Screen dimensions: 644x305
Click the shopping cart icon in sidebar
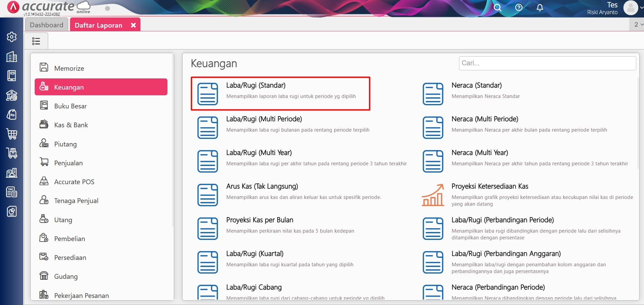(11, 134)
